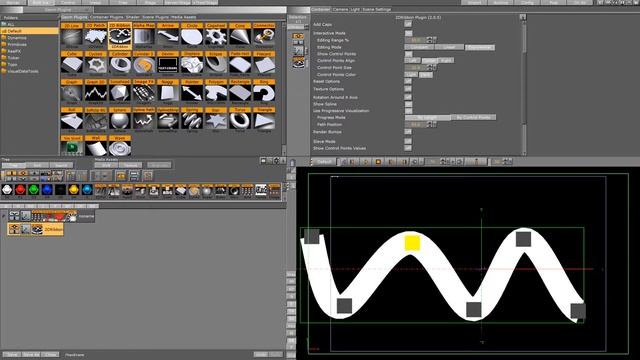Switch to Container Plugins tab
The height and width of the screenshot is (360, 640).
coord(107,17)
